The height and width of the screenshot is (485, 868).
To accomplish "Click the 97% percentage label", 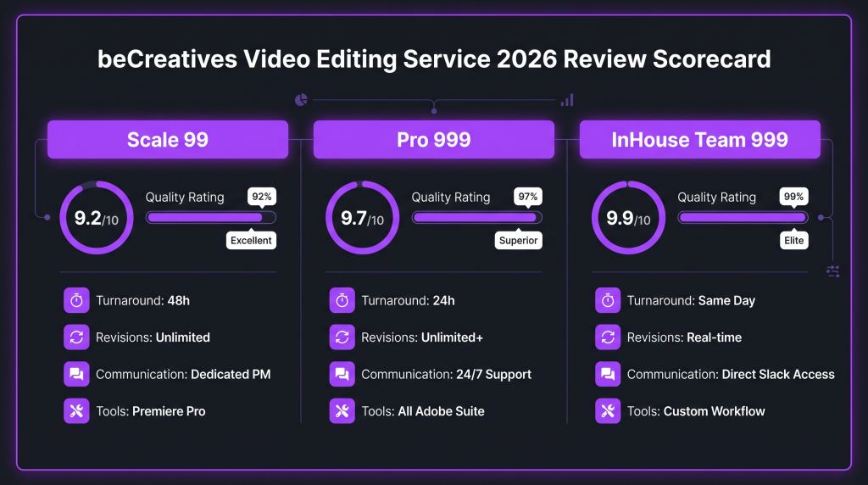I will [528, 197].
